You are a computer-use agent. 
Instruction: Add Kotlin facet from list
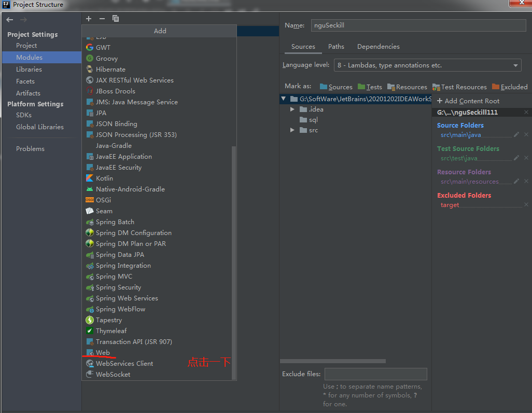pyautogui.click(x=159, y=178)
